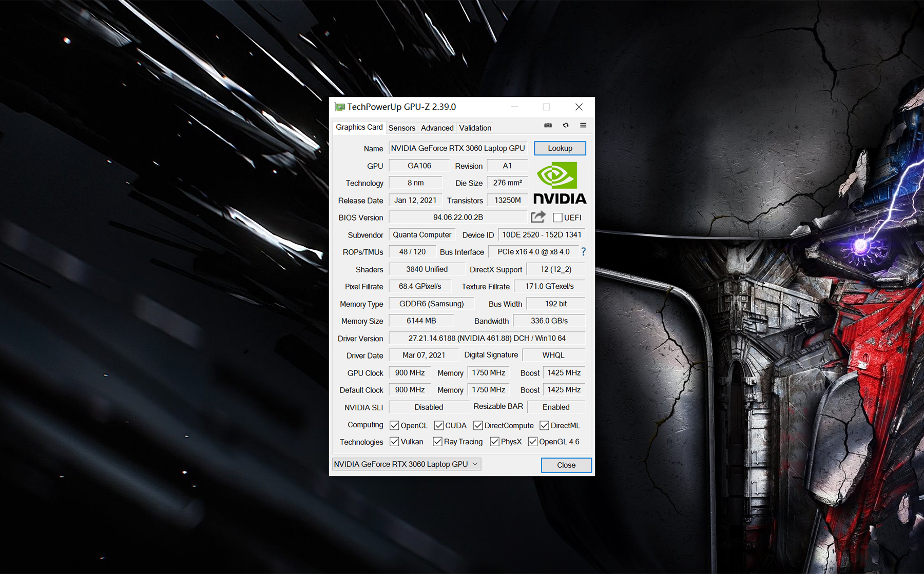Switch to the Graphics Card tab

click(359, 127)
